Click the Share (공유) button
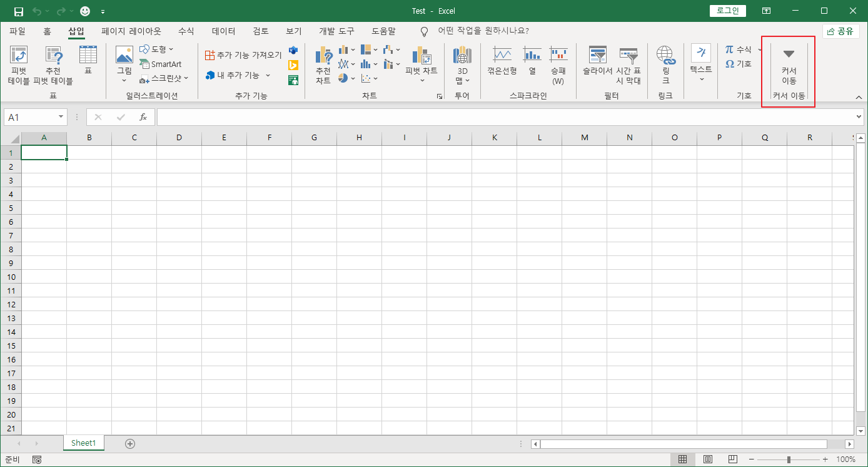The height and width of the screenshot is (467, 868). (840, 31)
